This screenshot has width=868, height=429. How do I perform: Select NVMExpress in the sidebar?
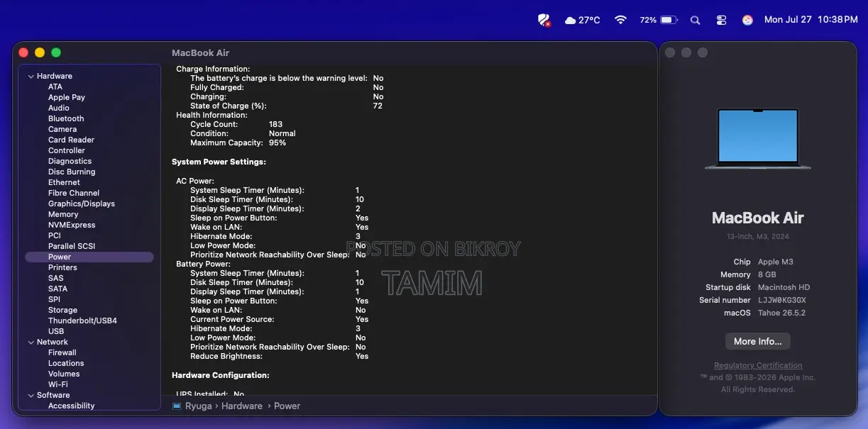72,225
